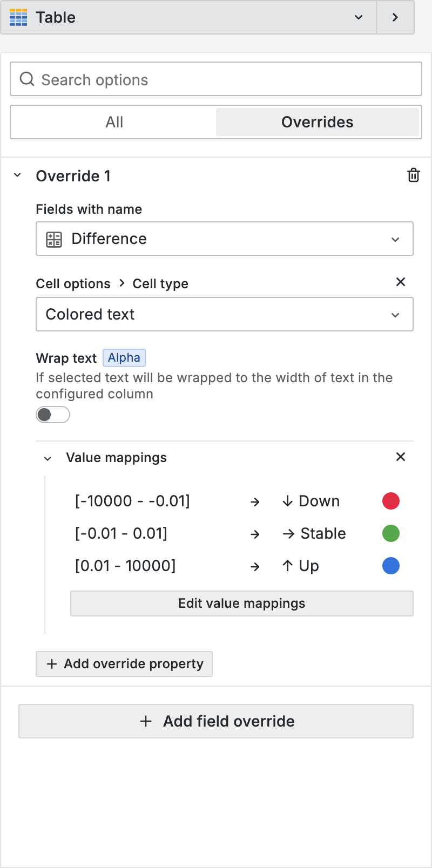Remove the Value mappings override property
This screenshot has width=432, height=868.
click(400, 457)
